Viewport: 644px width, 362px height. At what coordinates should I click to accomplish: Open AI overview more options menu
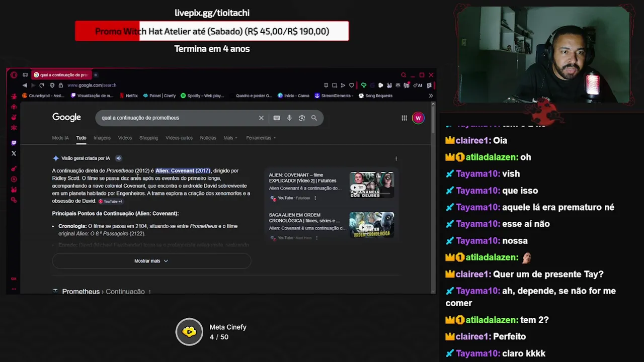click(396, 158)
